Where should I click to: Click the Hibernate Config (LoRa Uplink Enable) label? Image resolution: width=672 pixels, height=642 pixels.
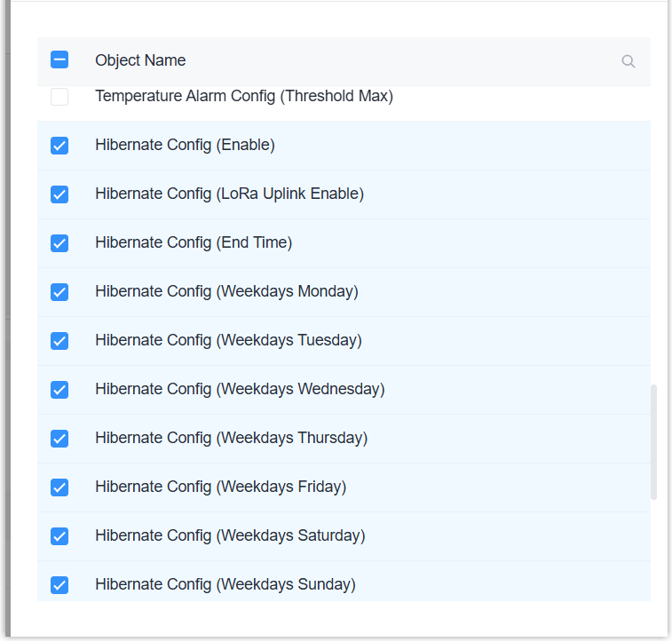229,194
